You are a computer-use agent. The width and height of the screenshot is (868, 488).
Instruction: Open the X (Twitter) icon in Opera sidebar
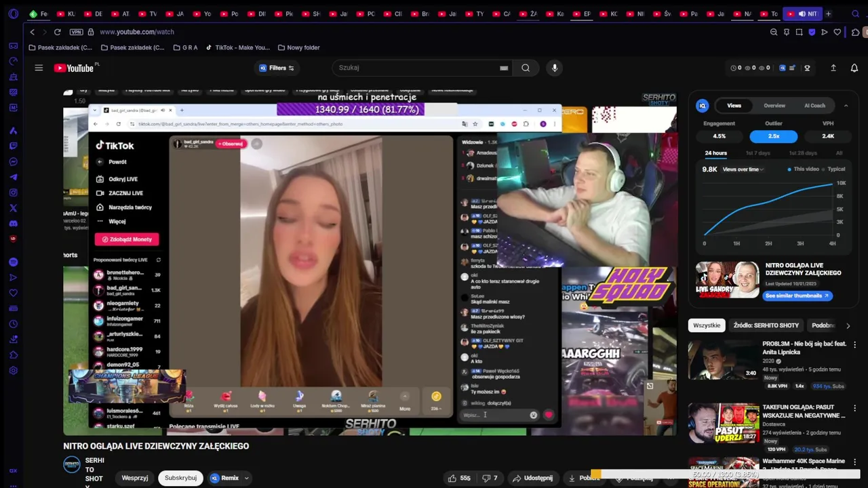(13, 208)
